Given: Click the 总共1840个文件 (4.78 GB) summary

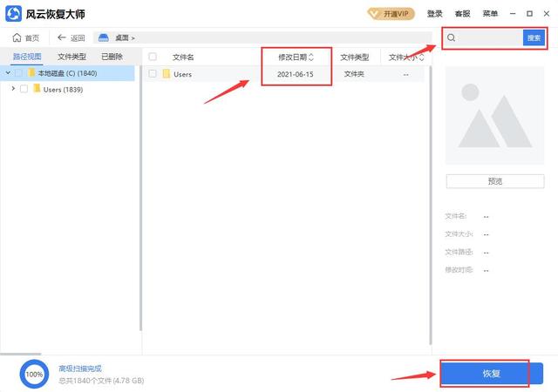Looking at the screenshot, I should [x=101, y=381].
